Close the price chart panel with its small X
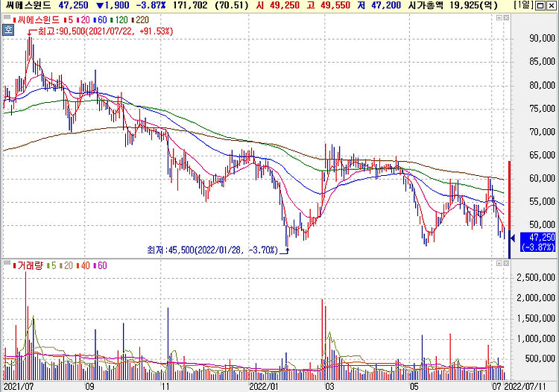This screenshot has width=559, height=392. 506,17
